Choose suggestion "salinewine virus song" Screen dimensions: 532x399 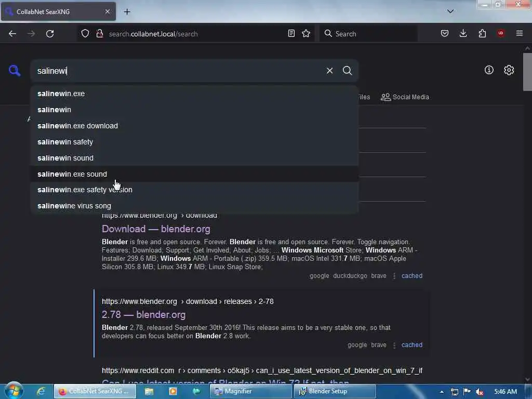pos(194,206)
